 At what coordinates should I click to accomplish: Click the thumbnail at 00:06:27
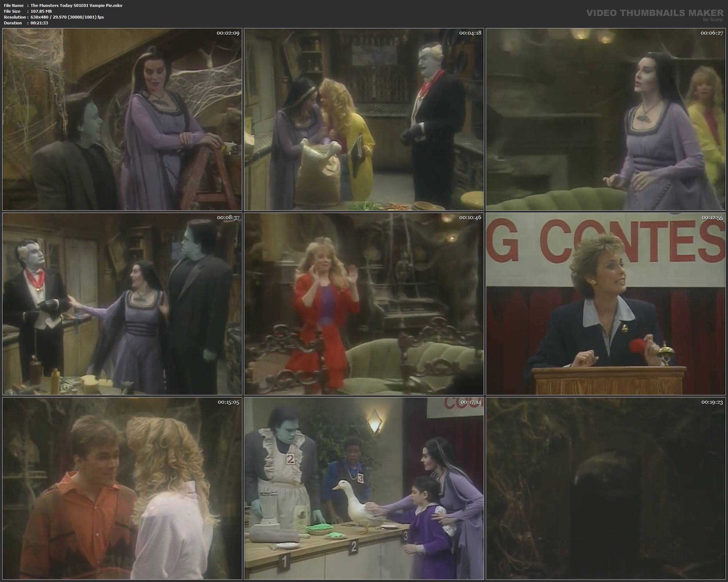coord(606,119)
